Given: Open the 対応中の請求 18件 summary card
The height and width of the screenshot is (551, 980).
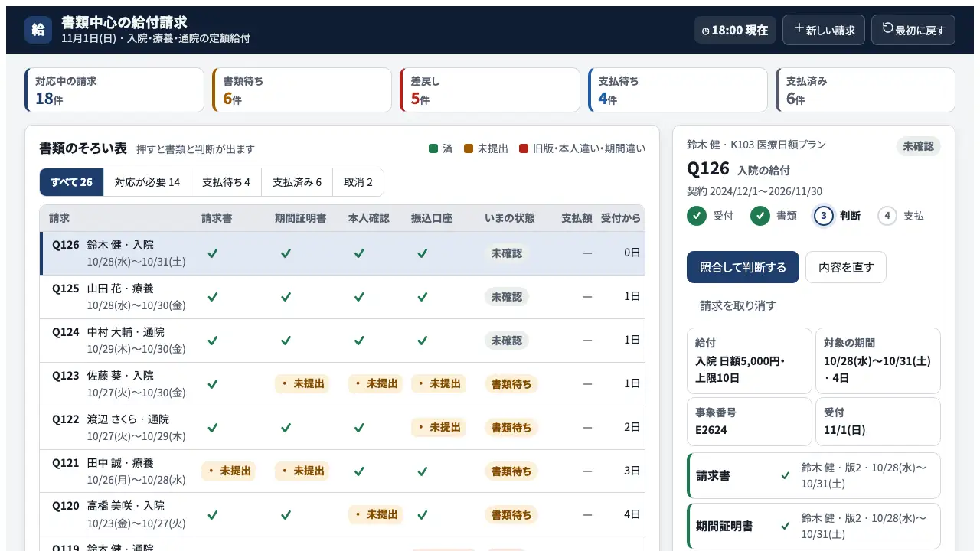Looking at the screenshot, I should coord(114,90).
